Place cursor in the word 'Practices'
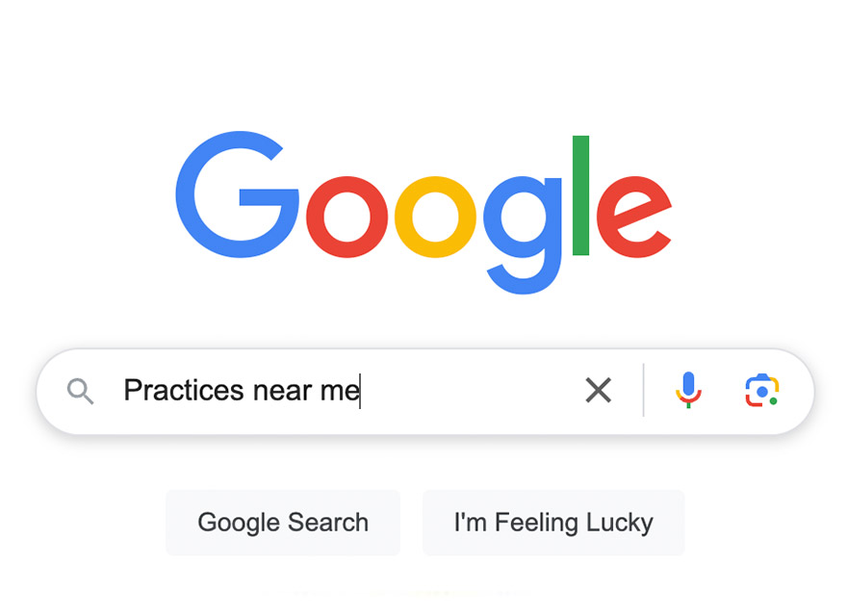 pyautogui.click(x=184, y=390)
